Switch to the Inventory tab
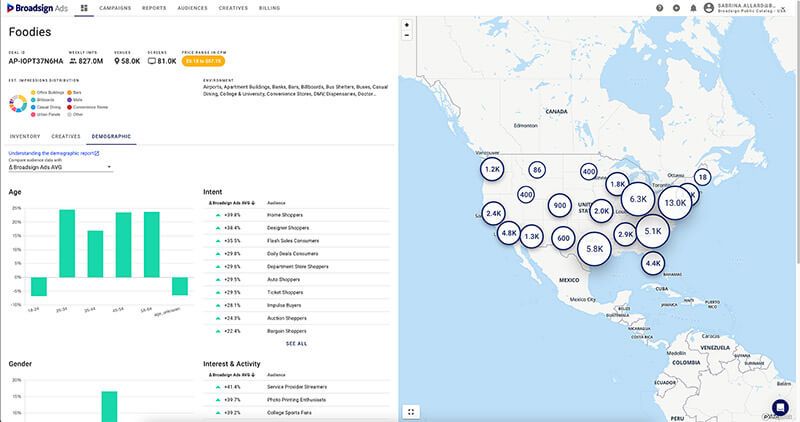Image resolution: width=800 pixels, height=422 pixels. pos(25,137)
